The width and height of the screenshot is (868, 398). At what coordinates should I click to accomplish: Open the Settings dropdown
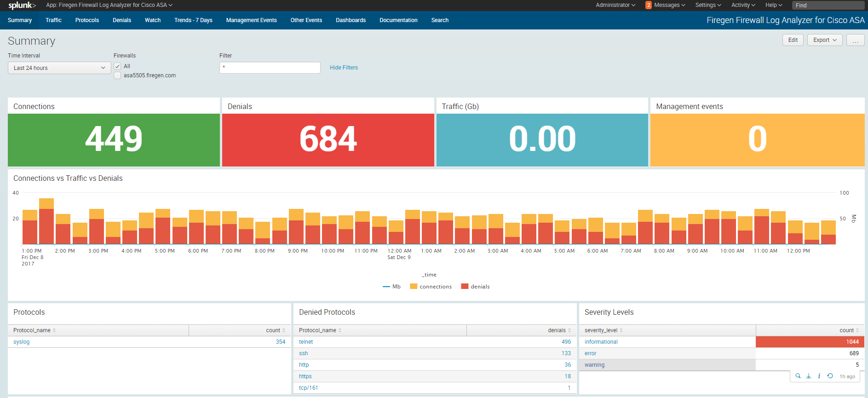coord(708,5)
